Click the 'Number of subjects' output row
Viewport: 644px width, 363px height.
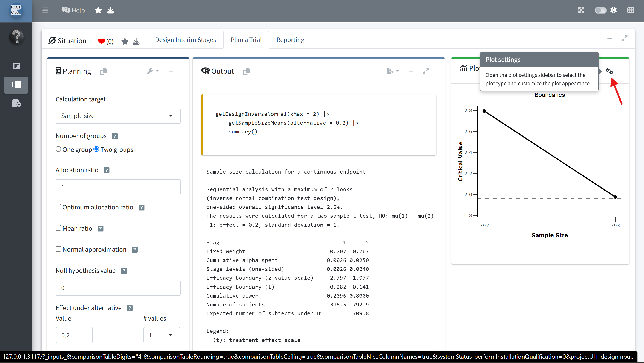[288, 304]
